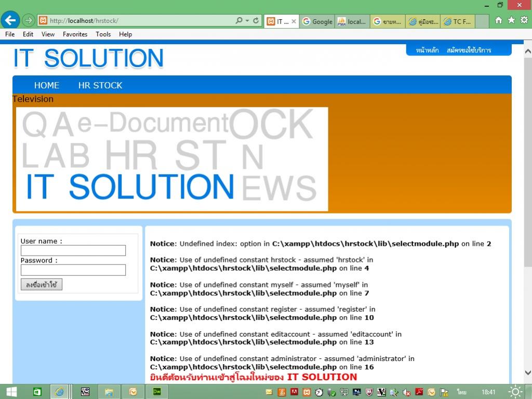
Task: Switch to the second Google search tab
Action: (x=388, y=21)
